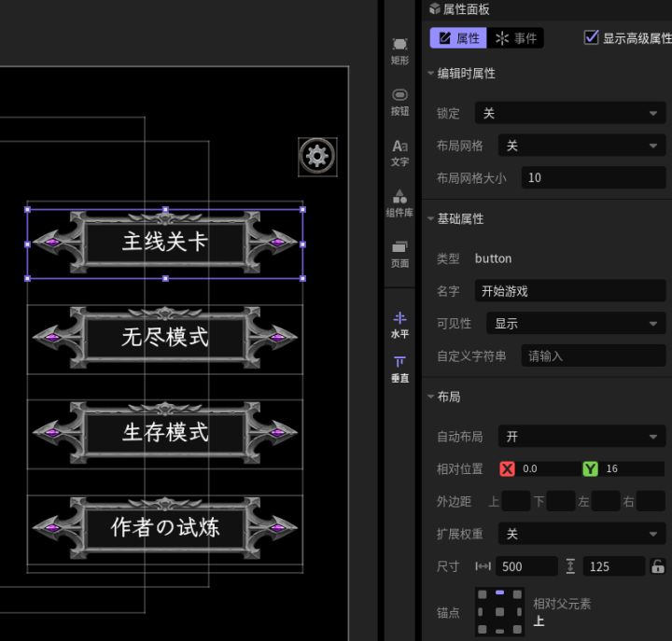
Task: Select the 无尽模式 button on canvas
Action: [x=165, y=337]
